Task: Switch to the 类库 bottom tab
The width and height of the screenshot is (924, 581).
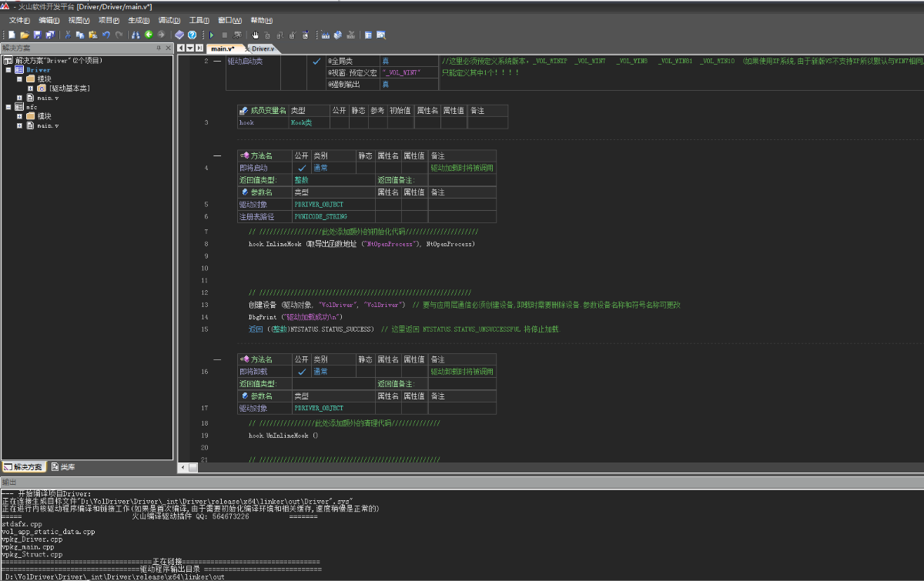Action: [63, 467]
